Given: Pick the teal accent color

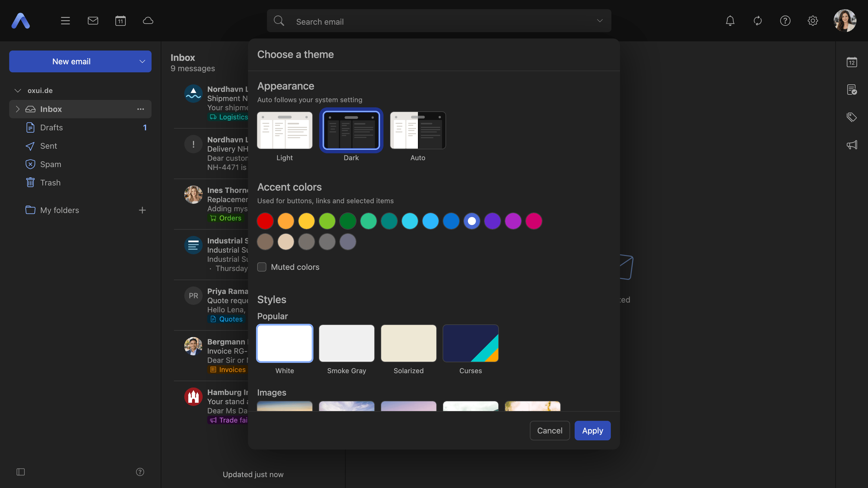Looking at the screenshot, I should [389, 221].
